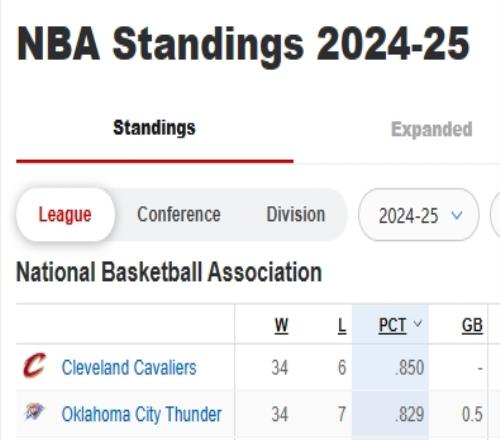The width and height of the screenshot is (500, 440).
Task: Sort standings by GB column
Action: click(x=472, y=325)
